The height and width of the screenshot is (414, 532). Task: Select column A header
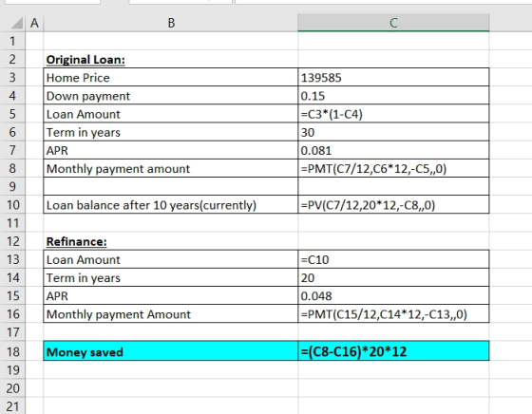(x=34, y=23)
